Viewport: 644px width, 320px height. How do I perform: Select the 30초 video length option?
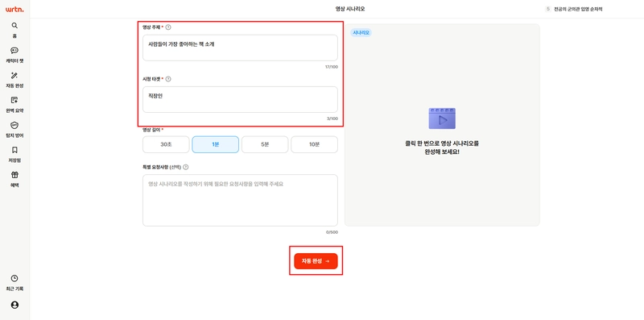point(166,144)
